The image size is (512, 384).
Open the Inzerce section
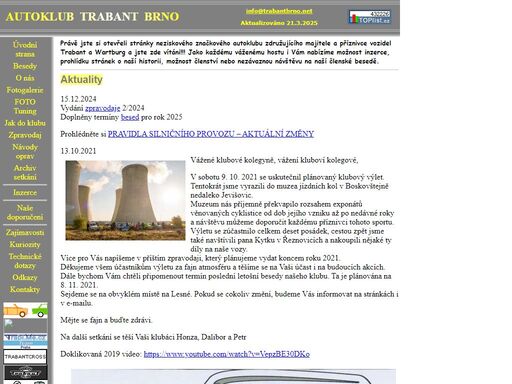[25, 193]
